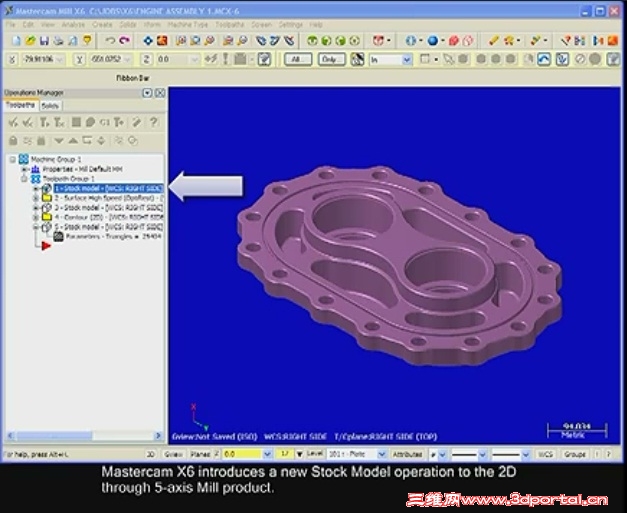
Task: Collapse the Toolpath Group 1 node
Action: (x=24, y=179)
